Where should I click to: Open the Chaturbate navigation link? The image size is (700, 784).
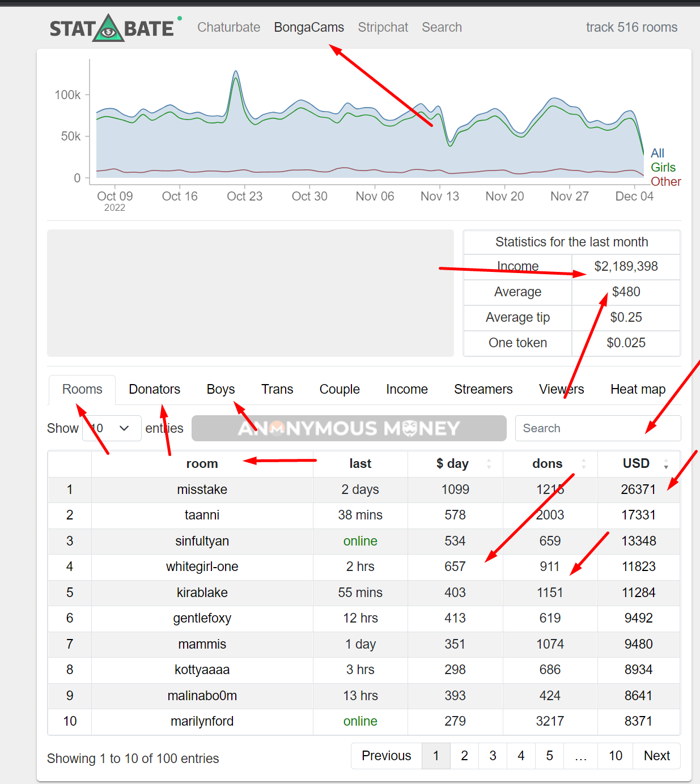click(228, 27)
